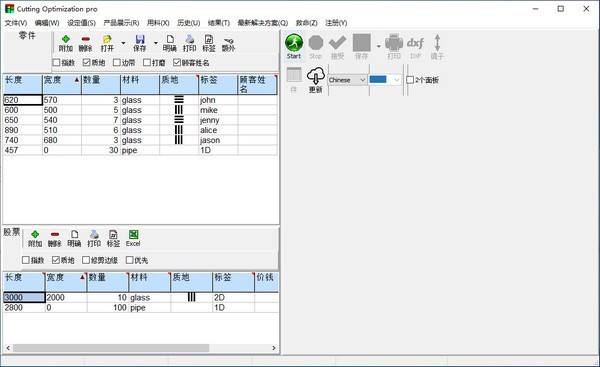The image size is (600, 367).
Task: Open the 结果(T) menu
Action: (x=219, y=23)
